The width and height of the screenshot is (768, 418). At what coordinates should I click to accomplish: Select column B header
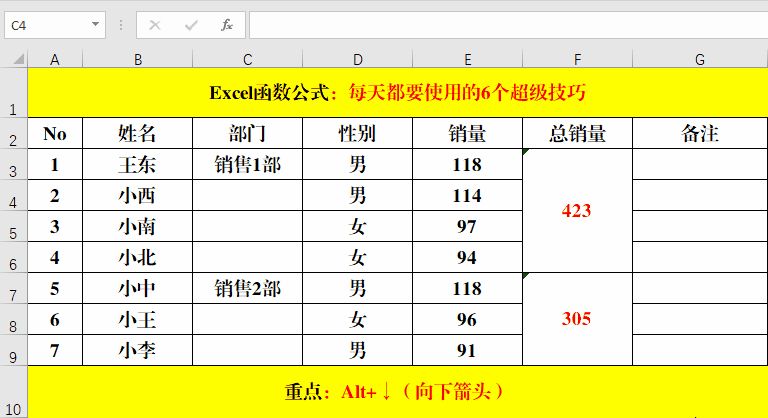[138, 59]
